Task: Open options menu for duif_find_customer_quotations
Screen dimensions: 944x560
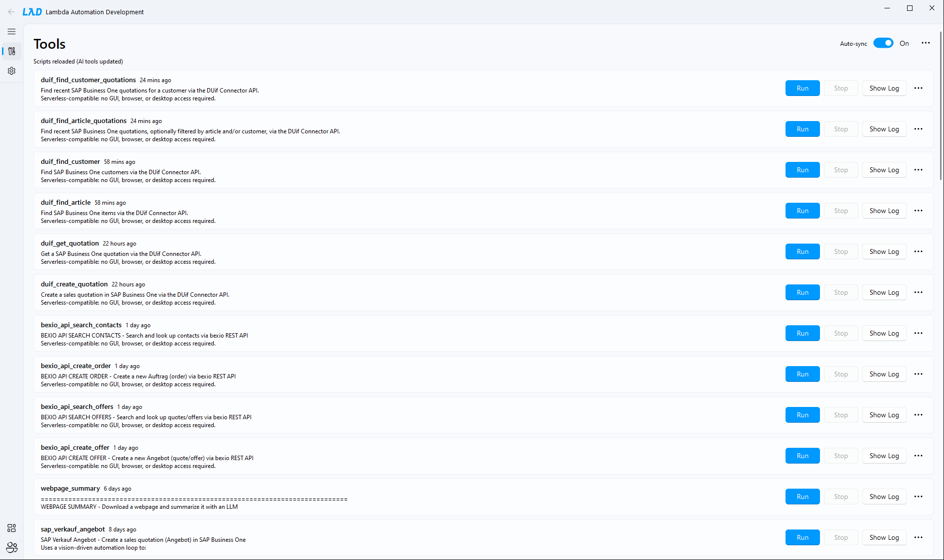Action: [918, 88]
